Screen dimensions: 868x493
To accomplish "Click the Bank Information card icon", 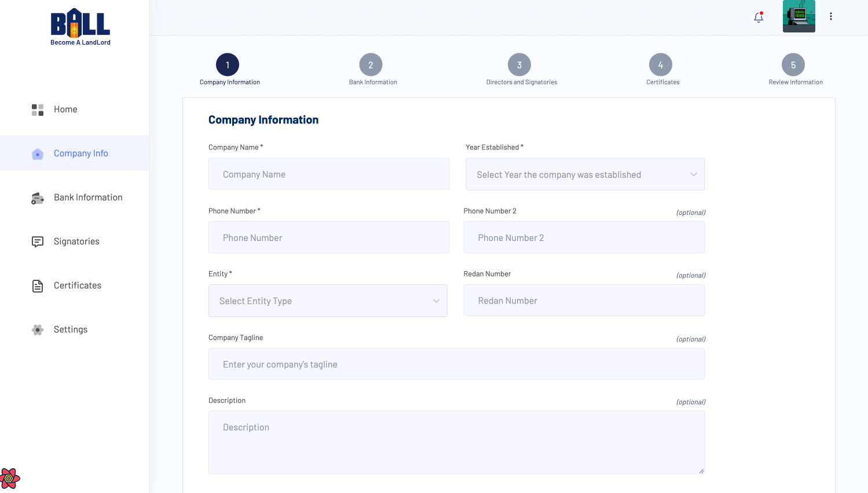I will coord(38,198).
